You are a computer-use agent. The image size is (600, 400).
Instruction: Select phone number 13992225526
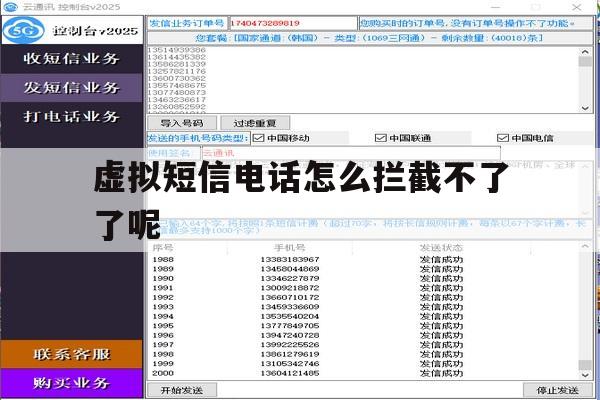click(x=290, y=344)
